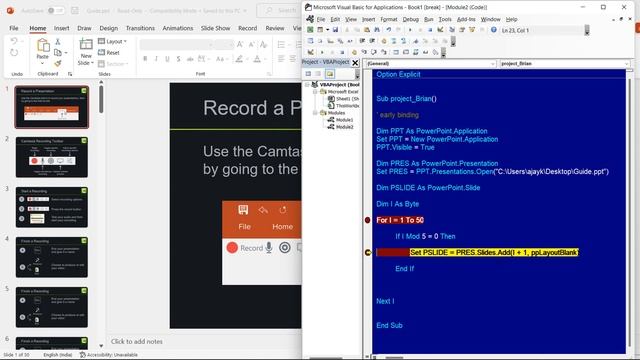Toggle AutoSave switch in PowerPoint title bar
The width and height of the screenshot is (640, 360).
coord(56,11)
